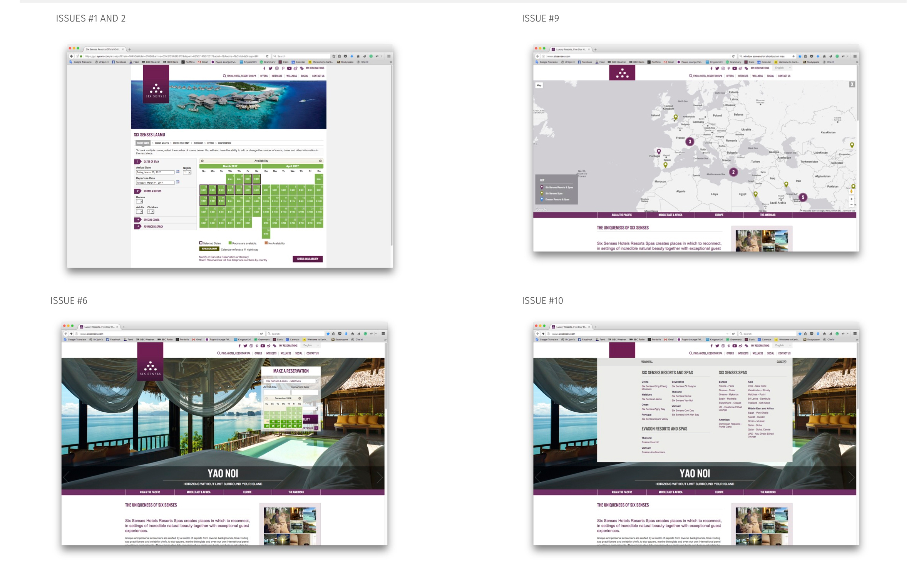924x573 pixels.
Task: Click the Street View pegman on the map
Action: 851,191
